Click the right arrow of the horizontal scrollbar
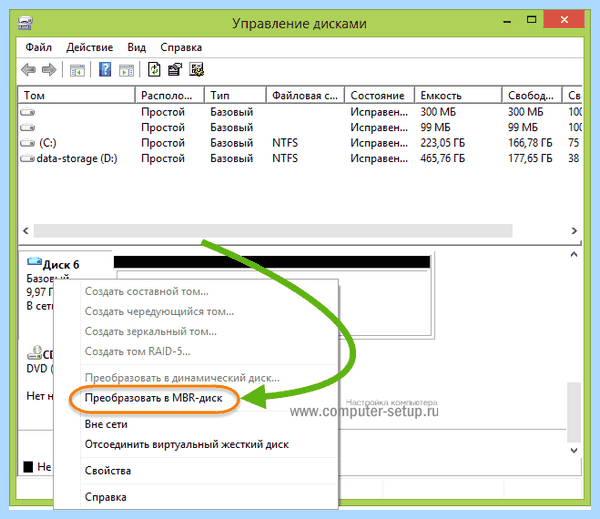600x519 pixels. pos(574,231)
